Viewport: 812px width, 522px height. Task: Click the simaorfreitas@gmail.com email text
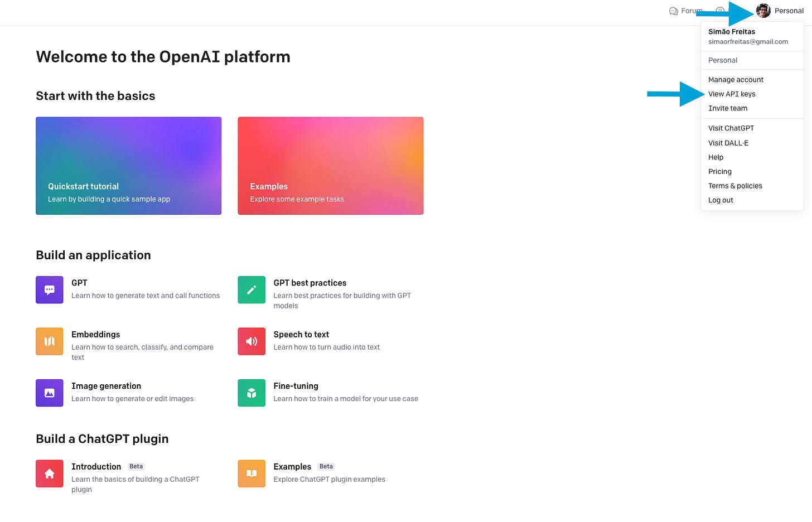(x=748, y=42)
